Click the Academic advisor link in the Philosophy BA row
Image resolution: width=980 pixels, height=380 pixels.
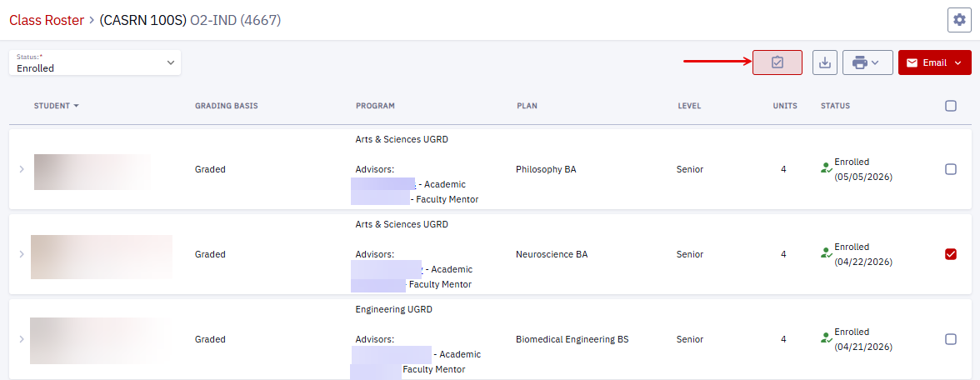click(x=382, y=184)
